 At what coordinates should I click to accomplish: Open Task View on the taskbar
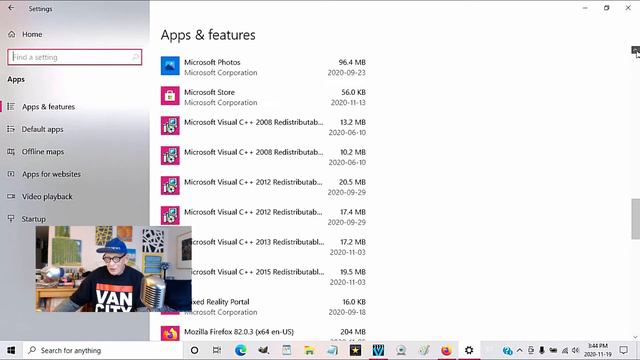pos(217,350)
